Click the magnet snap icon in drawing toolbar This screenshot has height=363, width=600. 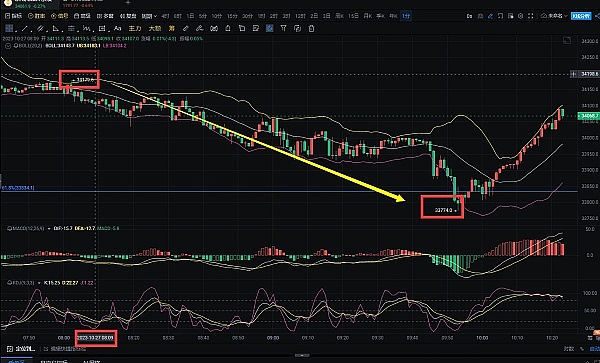pos(214,28)
